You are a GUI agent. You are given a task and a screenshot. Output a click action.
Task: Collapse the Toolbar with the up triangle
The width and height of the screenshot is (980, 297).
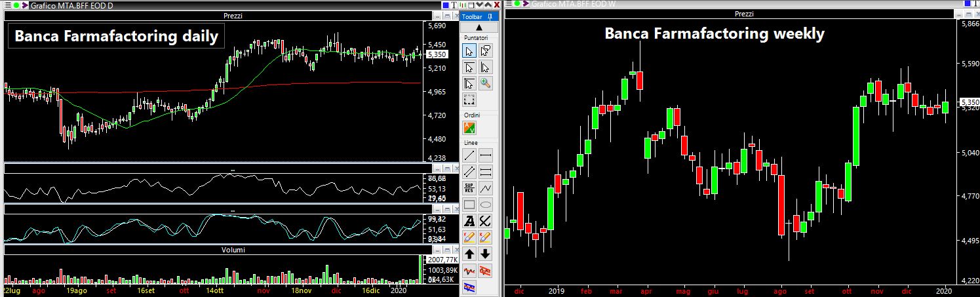[x=478, y=28]
